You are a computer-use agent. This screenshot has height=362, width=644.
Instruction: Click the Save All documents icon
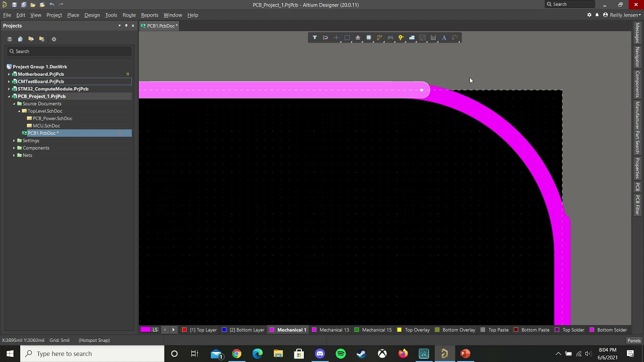click(23, 5)
